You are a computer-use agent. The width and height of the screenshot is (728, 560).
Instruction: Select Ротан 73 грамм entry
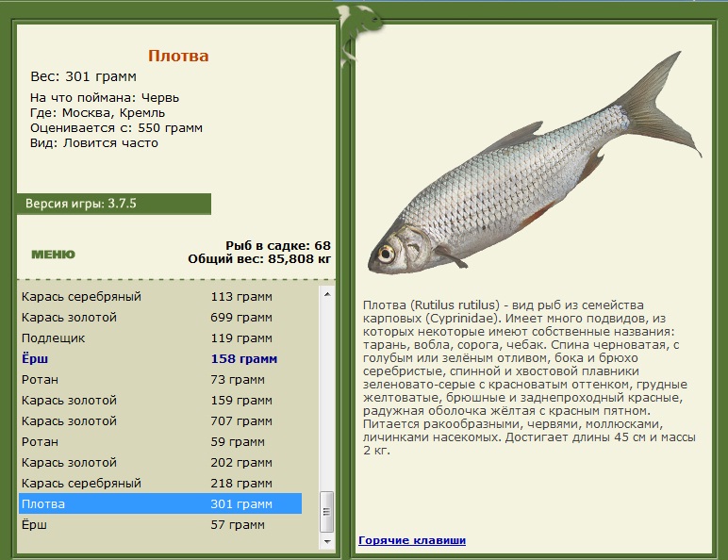(160, 380)
